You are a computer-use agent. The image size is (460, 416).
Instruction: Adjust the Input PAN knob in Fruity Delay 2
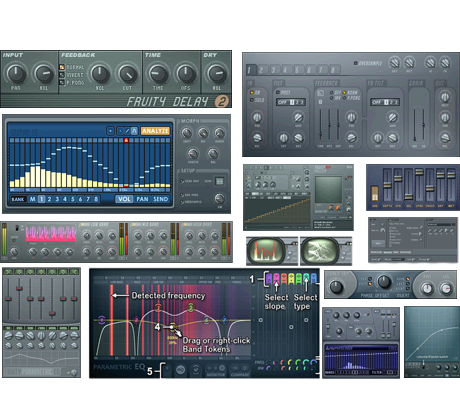pyautogui.click(x=16, y=73)
